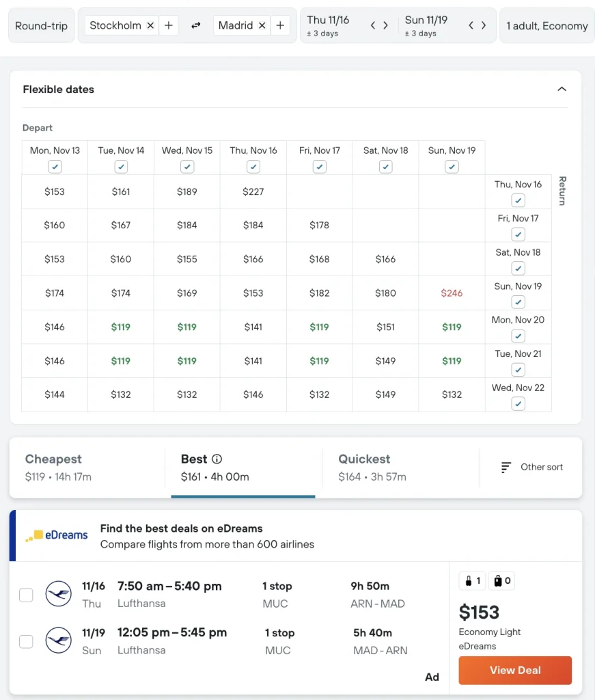This screenshot has width=595, height=700.
Task: Uncheck Wed, Nov 22 return date
Action: point(518,404)
